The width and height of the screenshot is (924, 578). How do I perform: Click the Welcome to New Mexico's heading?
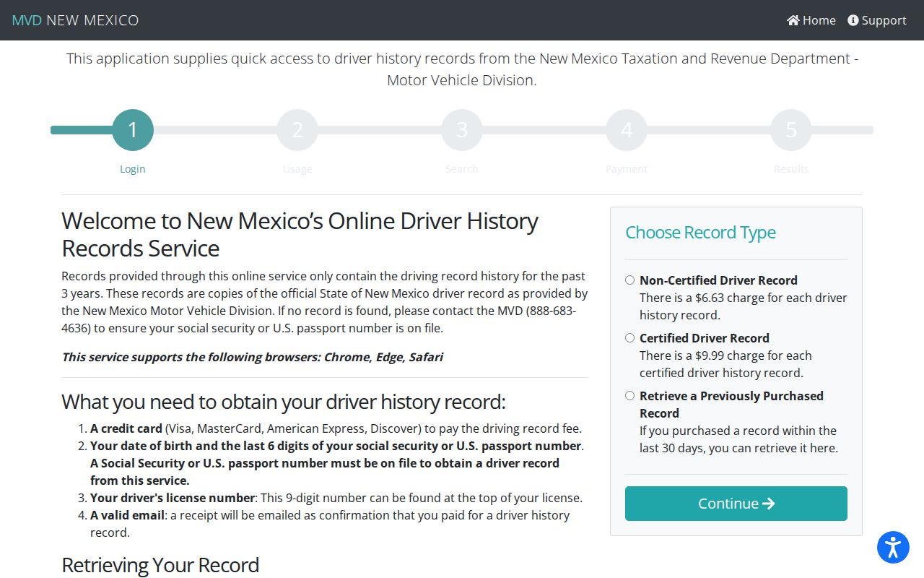coord(300,235)
